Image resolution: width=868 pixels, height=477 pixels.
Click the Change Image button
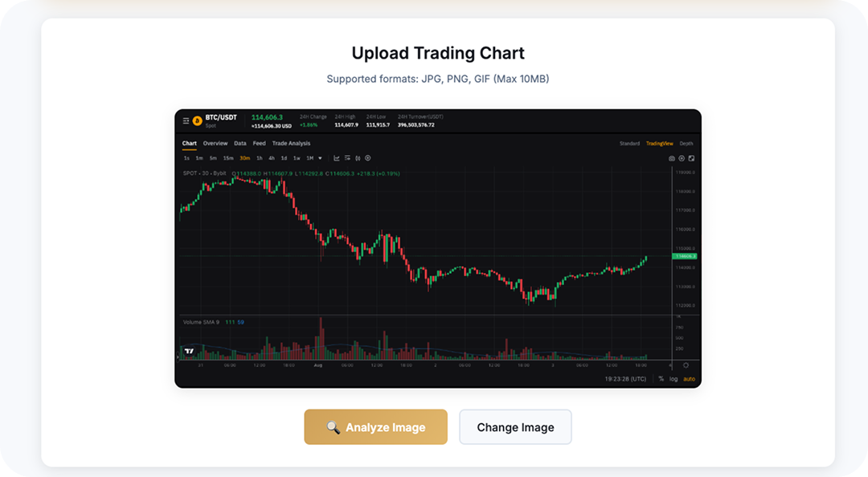click(x=515, y=427)
